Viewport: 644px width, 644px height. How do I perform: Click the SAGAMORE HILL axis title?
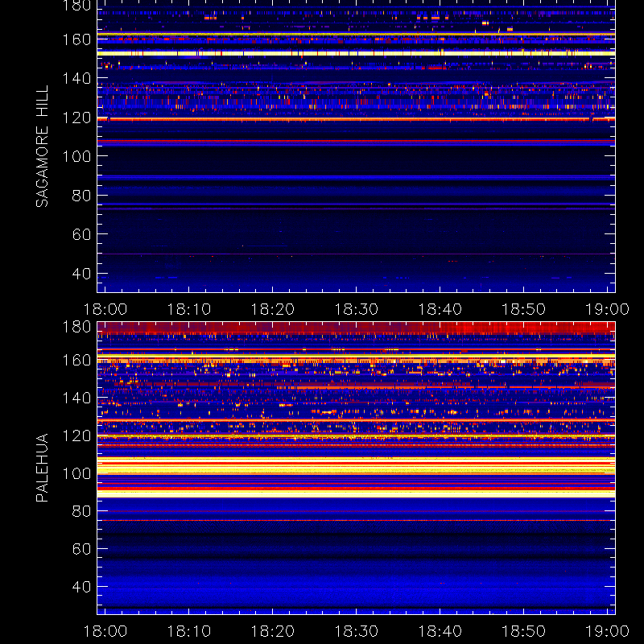click(43, 147)
